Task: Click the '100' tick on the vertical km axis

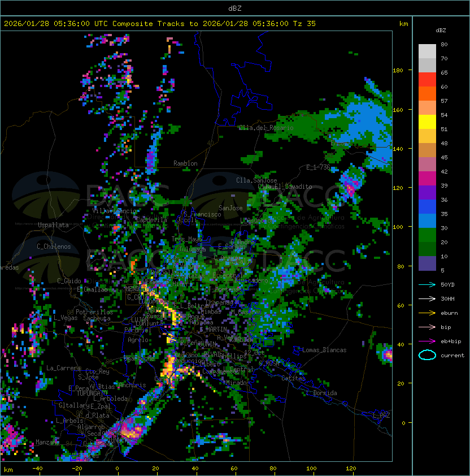Action: (398, 227)
